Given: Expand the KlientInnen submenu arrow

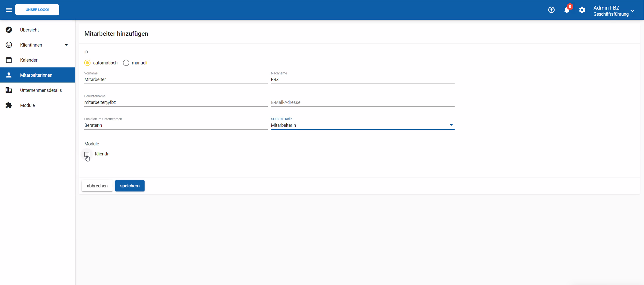Looking at the screenshot, I should point(66,45).
